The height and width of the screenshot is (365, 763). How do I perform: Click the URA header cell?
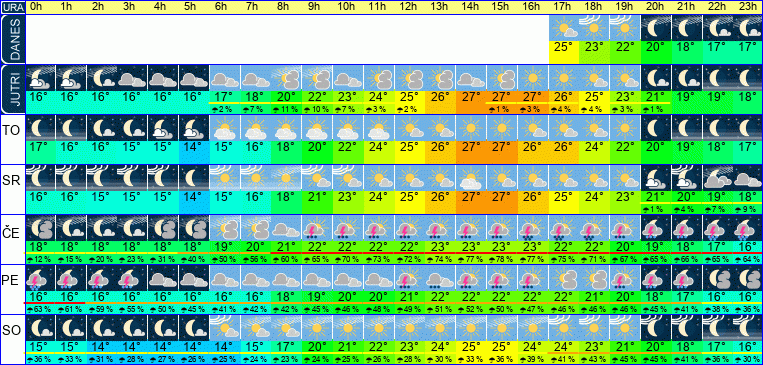pyautogui.click(x=13, y=7)
